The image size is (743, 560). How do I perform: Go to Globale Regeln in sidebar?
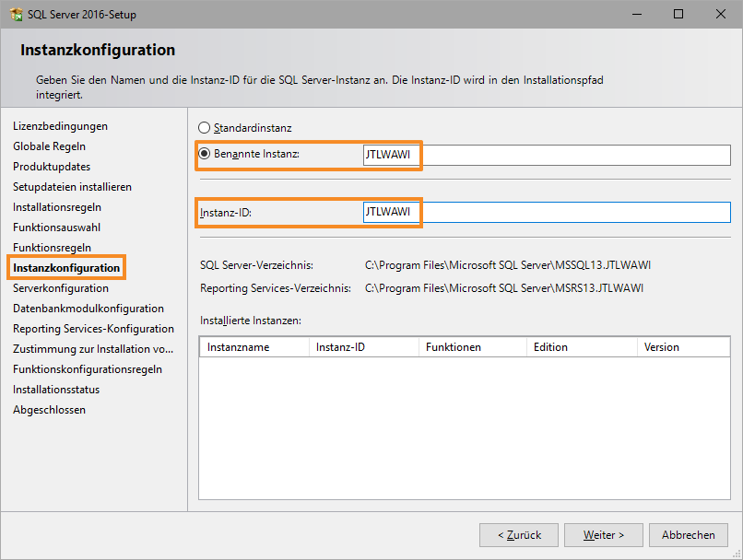point(50,146)
